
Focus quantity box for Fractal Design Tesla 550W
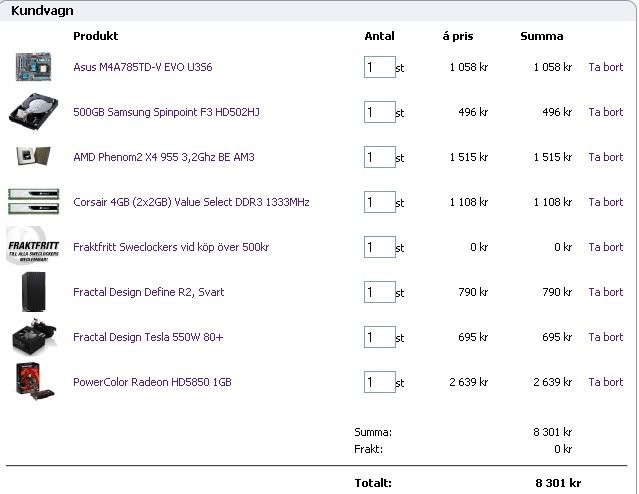tap(379, 337)
